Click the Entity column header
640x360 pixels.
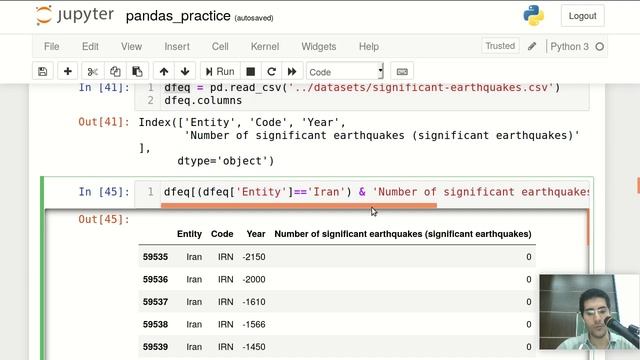[189, 234]
